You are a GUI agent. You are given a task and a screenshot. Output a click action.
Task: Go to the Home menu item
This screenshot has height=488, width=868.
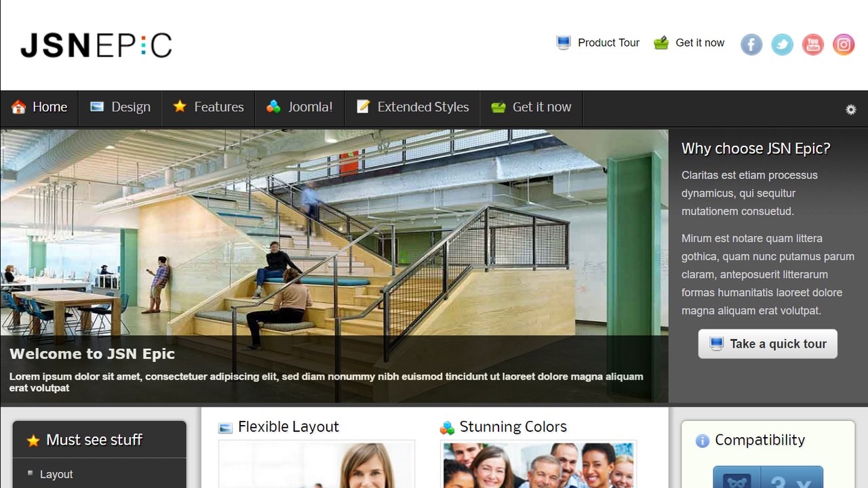click(x=39, y=107)
